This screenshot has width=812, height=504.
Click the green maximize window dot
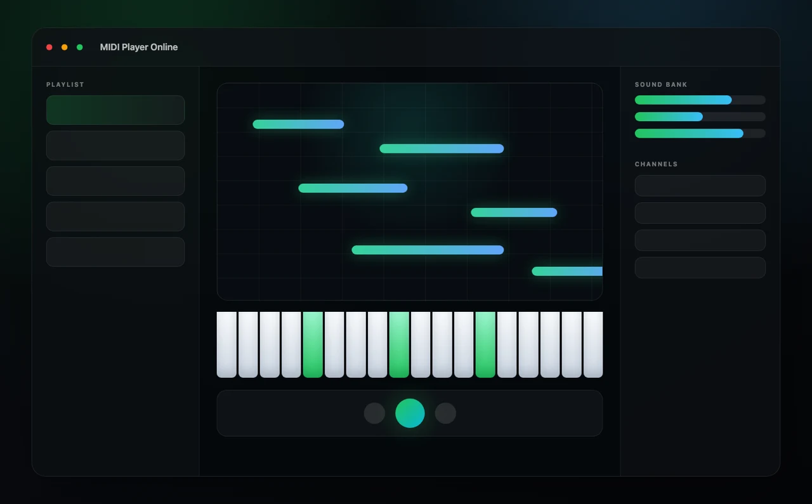(80, 48)
